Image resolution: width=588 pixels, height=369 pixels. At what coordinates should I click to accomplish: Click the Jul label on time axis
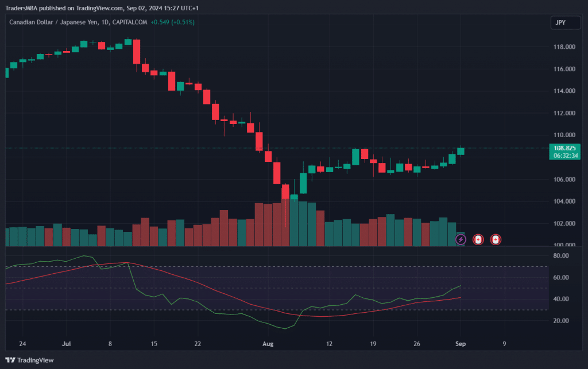[x=66, y=344]
